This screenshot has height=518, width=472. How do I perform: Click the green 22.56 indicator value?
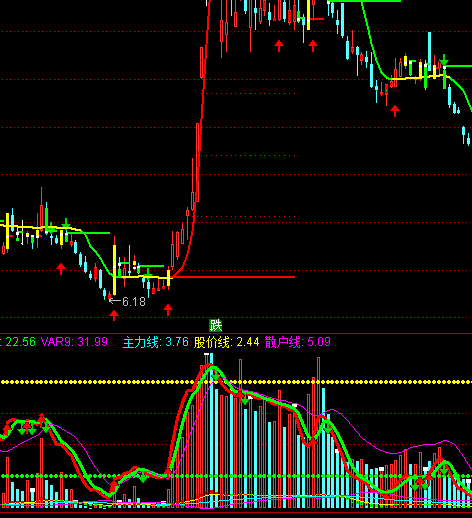(20, 342)
